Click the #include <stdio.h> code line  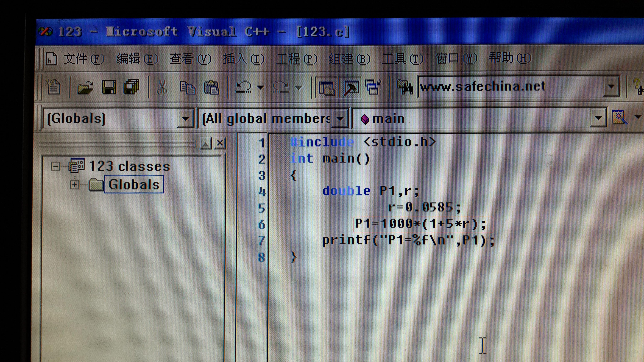[363, 142]
